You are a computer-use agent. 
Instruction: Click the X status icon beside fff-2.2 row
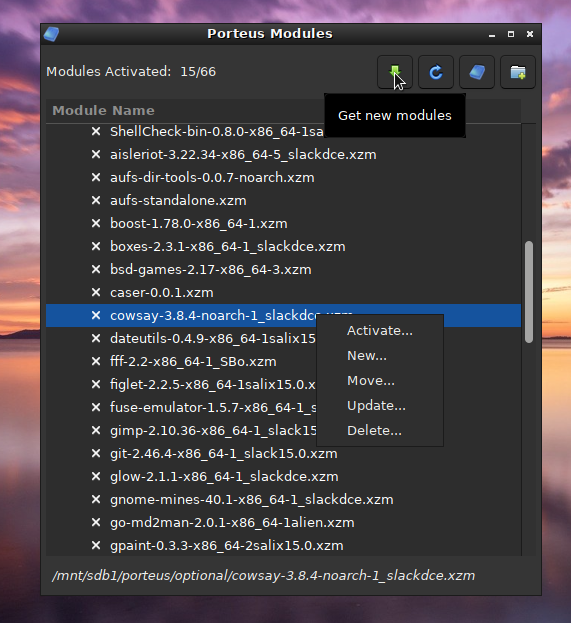(96, 361)
